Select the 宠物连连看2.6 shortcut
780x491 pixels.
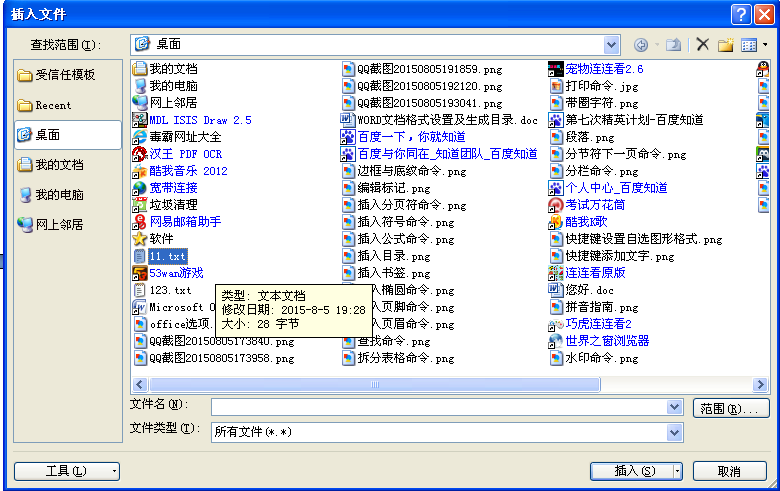point(596,69)
